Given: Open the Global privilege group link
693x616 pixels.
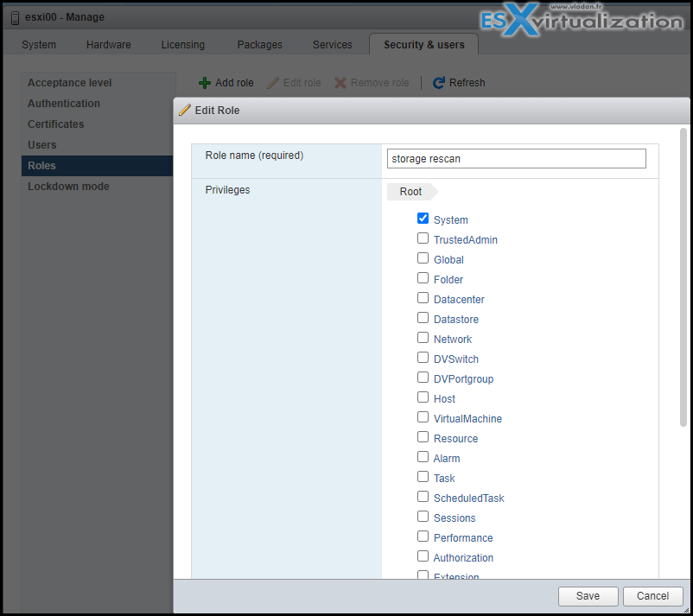Looking at the screenshot, I should point(448,260).
